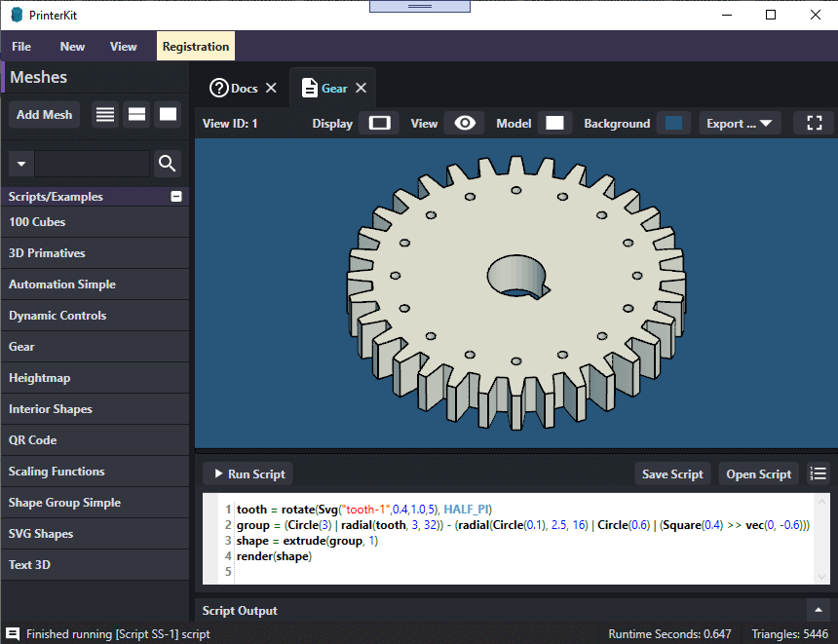Click the magnifier search icon
Viewport: 838px width, 644px height.
pyautogui.click(x=168, y=164)
